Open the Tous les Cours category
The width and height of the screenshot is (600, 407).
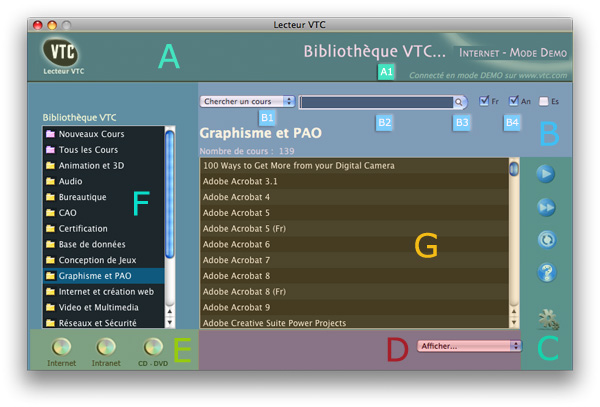tap(104, 150)
